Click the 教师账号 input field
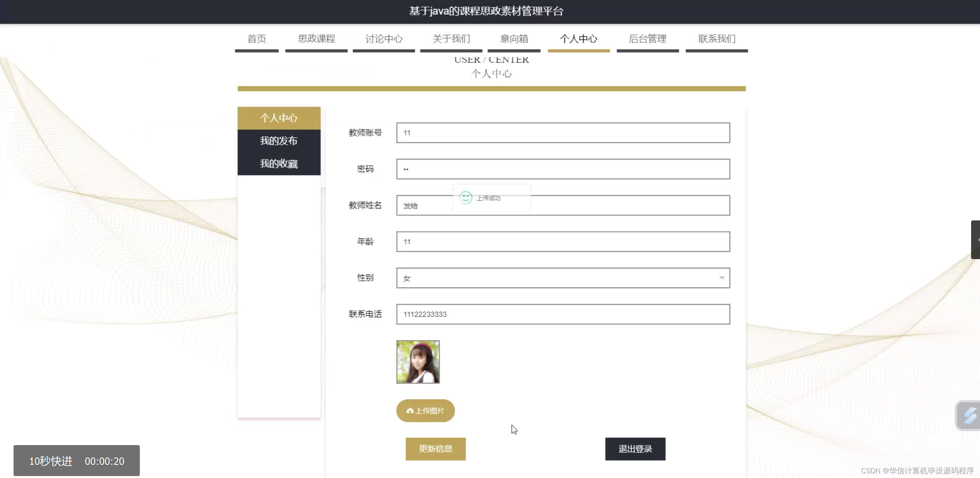 (x=562, y=133)
